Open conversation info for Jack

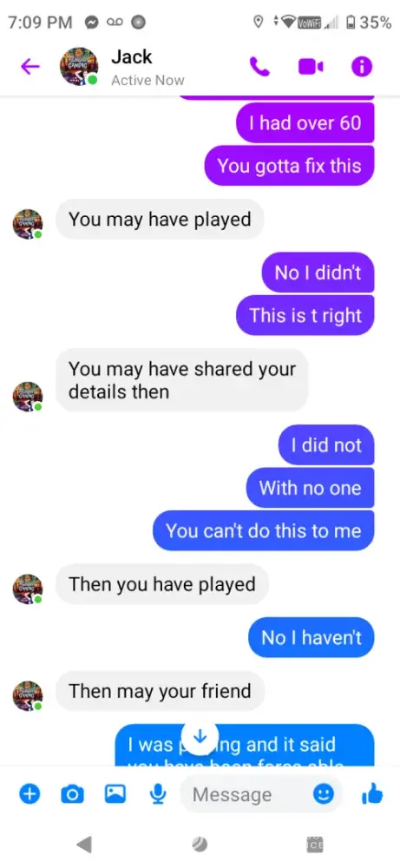(362, 67)
